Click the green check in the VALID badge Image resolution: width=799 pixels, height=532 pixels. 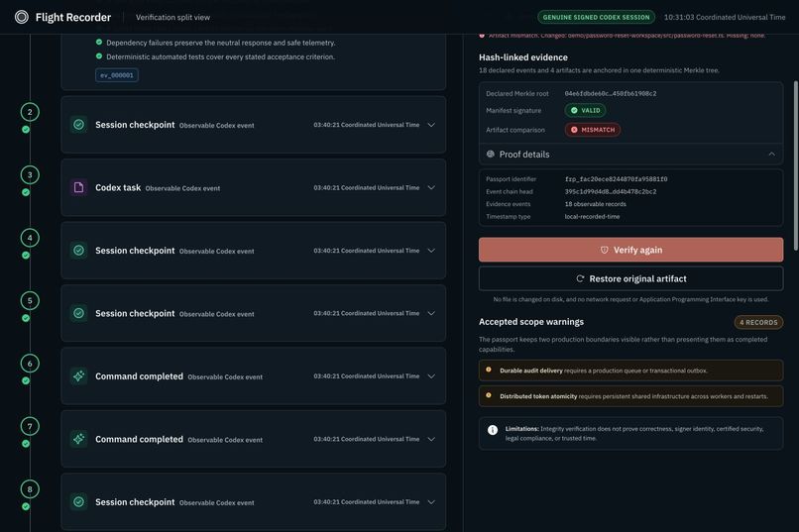point(574,110)
